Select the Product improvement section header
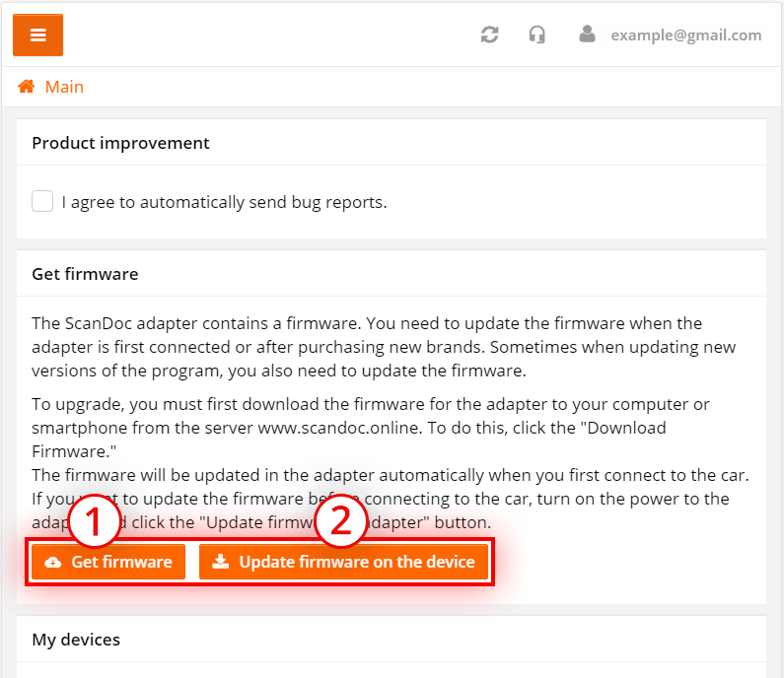 pos(120,143)
